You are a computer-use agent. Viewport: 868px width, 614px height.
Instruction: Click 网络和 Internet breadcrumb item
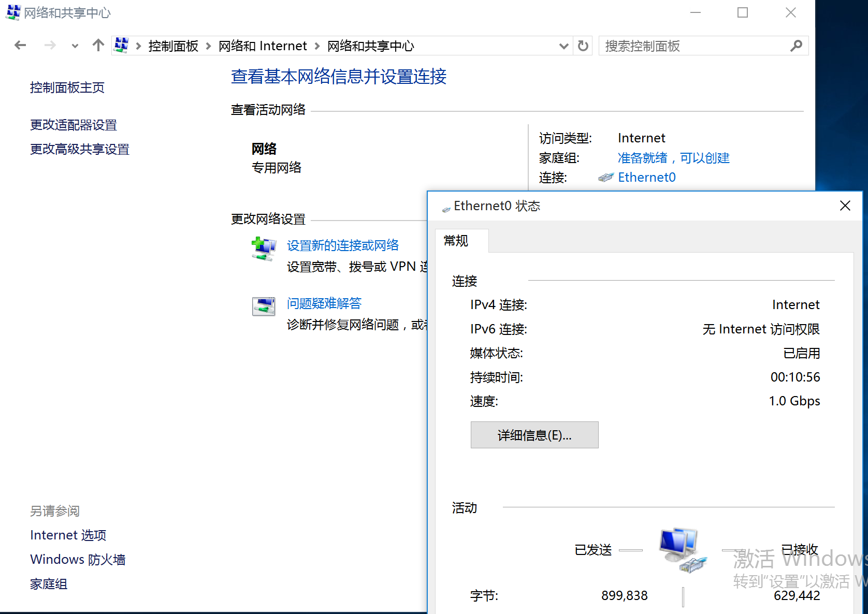click(263, 46)
